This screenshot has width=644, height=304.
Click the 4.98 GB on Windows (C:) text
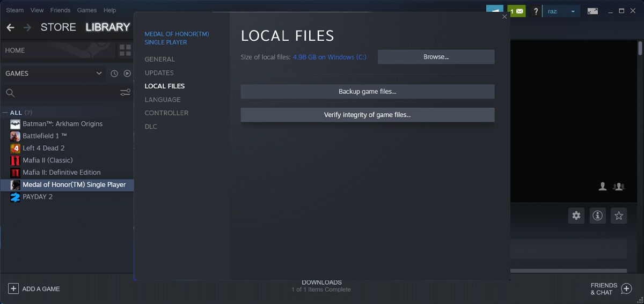330,57
